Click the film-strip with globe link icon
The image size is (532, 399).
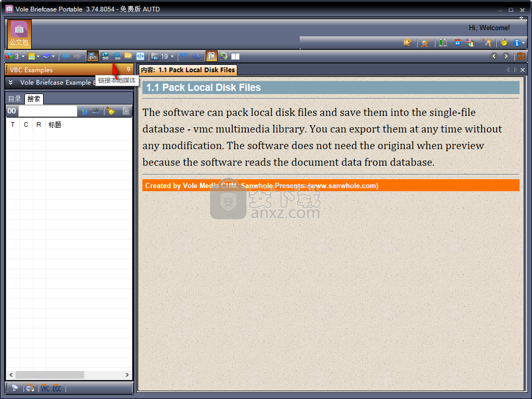(x=105, y=56)
